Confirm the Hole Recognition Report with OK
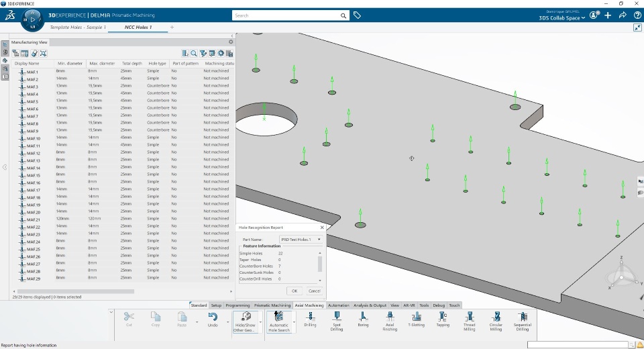 [294, 291]
